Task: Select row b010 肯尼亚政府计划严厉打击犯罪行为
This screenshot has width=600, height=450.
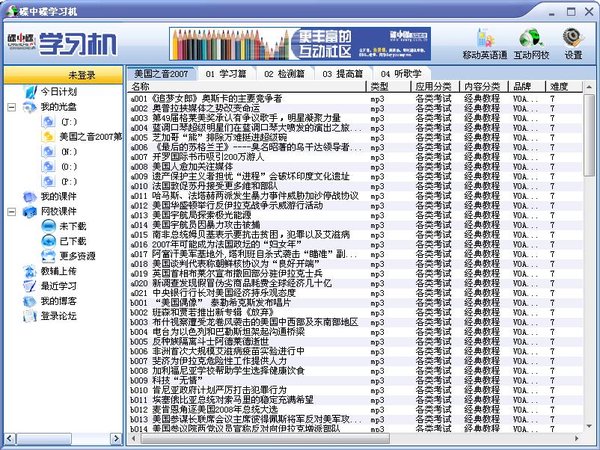Action: point(356,390)
